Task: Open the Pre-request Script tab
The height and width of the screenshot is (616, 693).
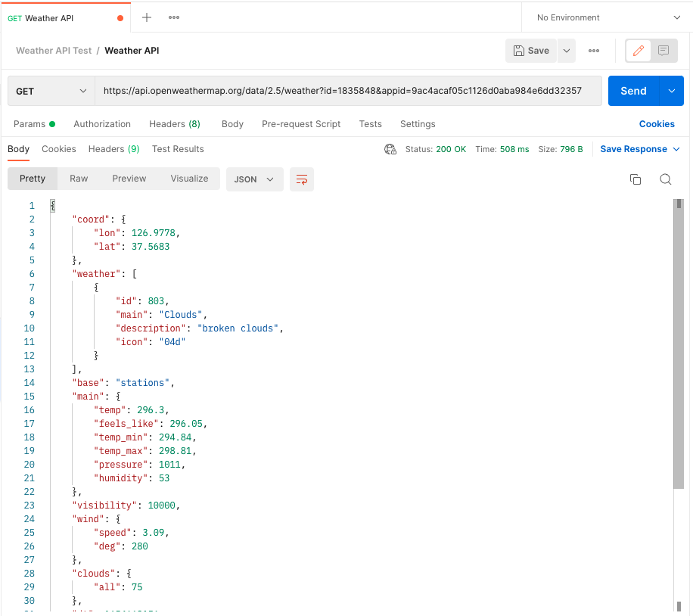Action: pos(301,124)
